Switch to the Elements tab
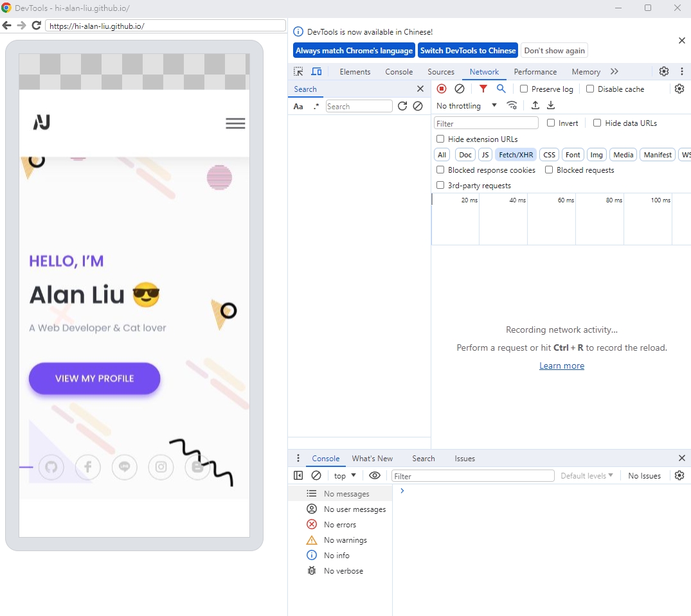Viewport: 691px width, 616px height. click(355, 72)
